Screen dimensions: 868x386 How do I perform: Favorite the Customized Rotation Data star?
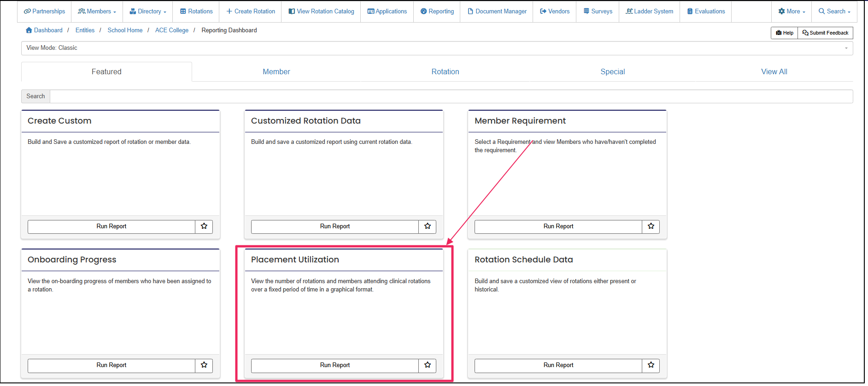pyautogui.click(x=428, y=226)
